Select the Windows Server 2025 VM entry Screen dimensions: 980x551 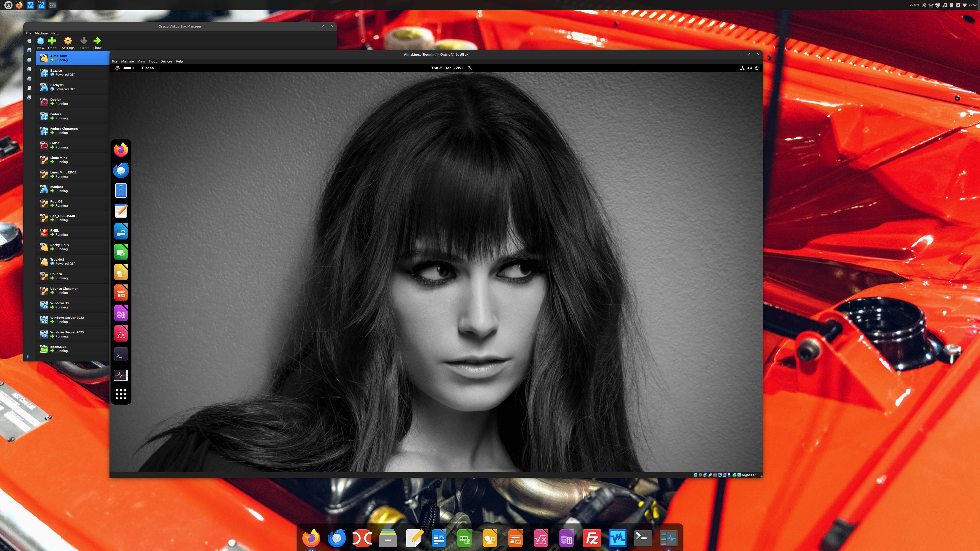pyautogui.click(x=67, y=334)
